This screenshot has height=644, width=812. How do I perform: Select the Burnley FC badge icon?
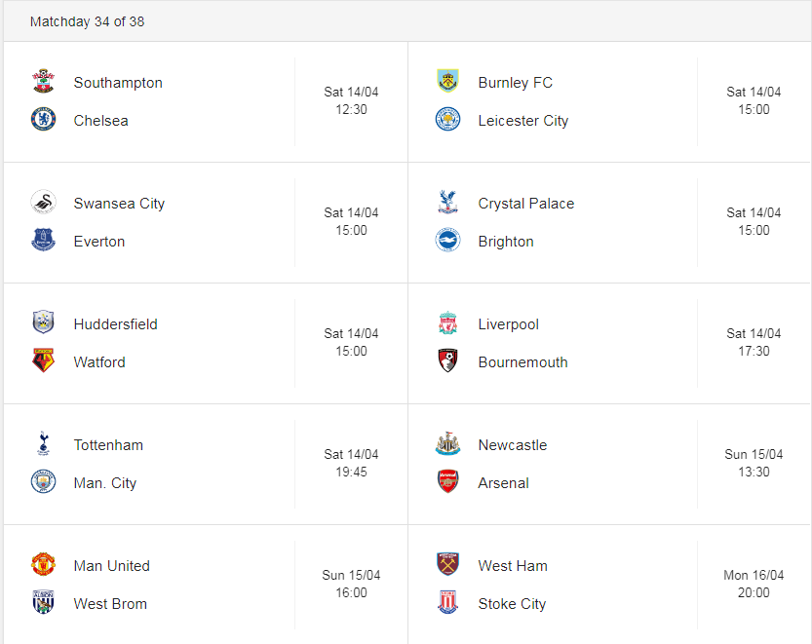pos(448,81)
